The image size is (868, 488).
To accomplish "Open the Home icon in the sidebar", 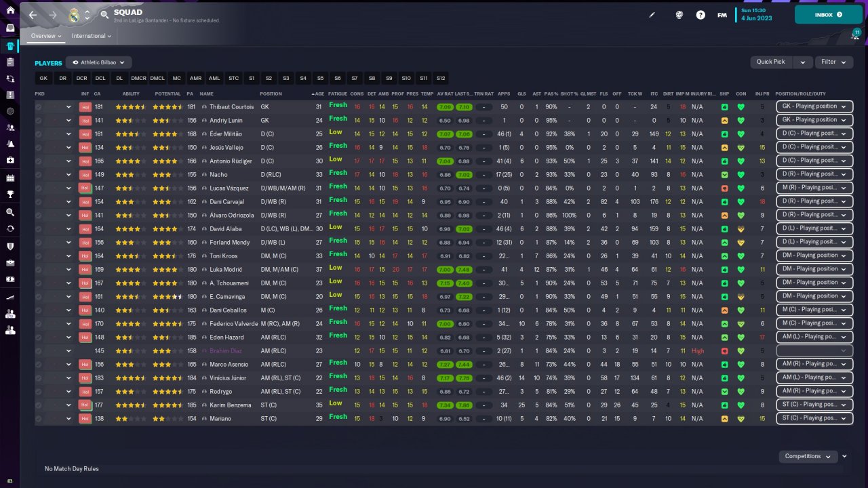I will pyautogui.click(x=10, y=10).
